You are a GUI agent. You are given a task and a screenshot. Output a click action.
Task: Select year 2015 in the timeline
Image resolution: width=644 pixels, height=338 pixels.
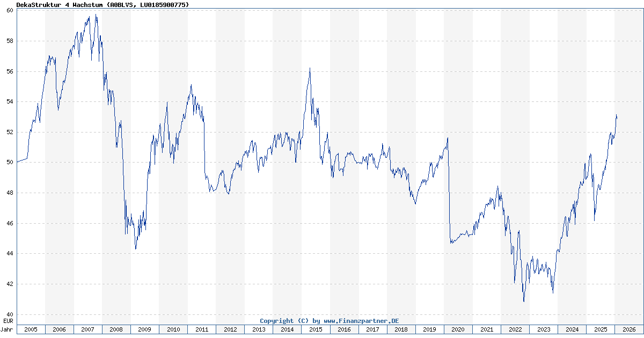pos(316,329)
